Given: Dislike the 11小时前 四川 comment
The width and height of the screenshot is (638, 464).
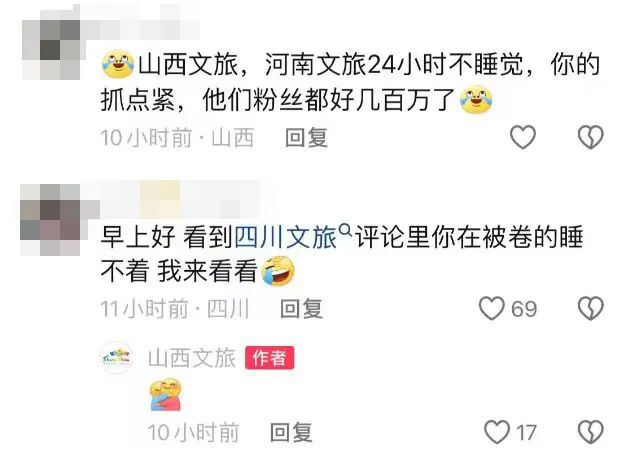Looking at the screenshot, I should tap(591, 308).
